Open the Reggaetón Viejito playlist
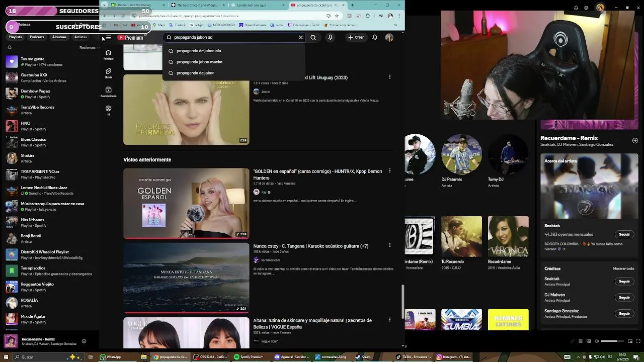Image resolution: width=644 pixels, height=362 pixels. [x=50, y=287]
